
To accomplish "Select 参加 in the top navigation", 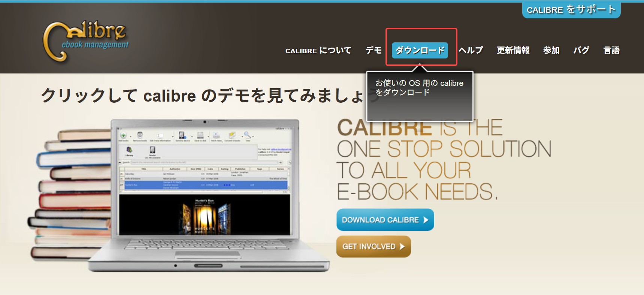I will pos(551,50).
